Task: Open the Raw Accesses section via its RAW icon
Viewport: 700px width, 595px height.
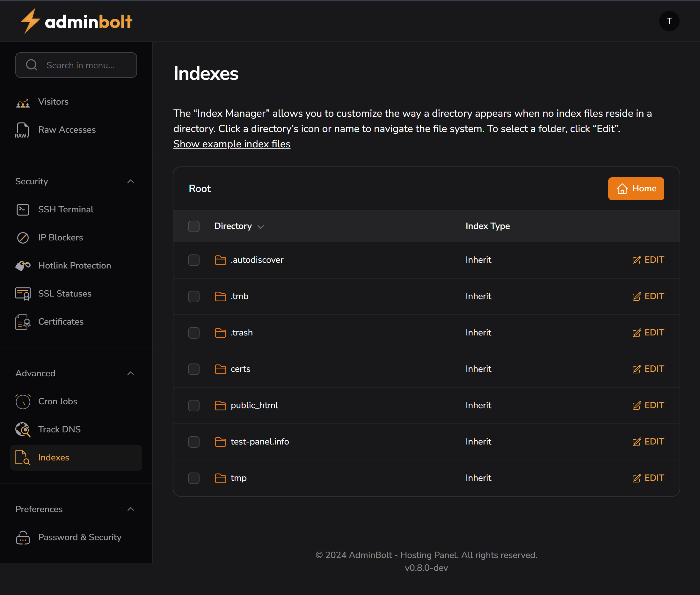Action: 22,130
